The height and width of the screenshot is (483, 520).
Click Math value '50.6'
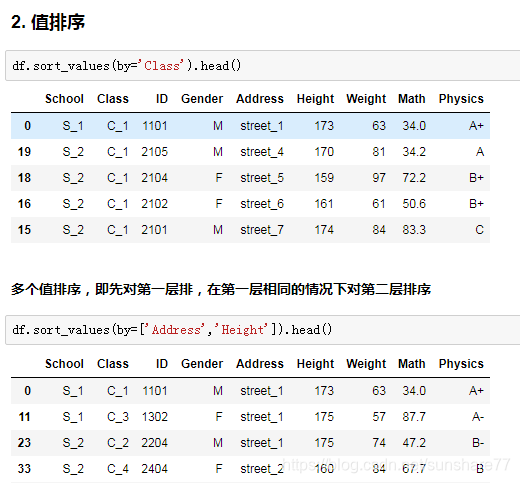pos(414,204)
